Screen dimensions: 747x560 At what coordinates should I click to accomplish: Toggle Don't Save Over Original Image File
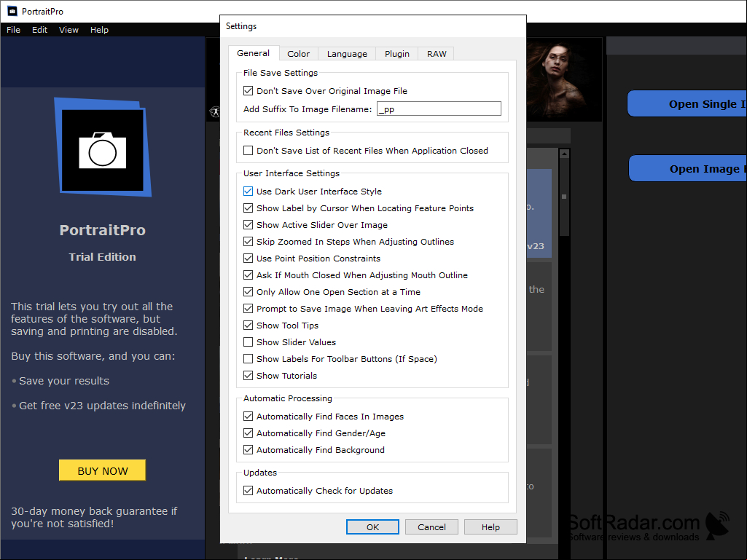coord(249,90)
